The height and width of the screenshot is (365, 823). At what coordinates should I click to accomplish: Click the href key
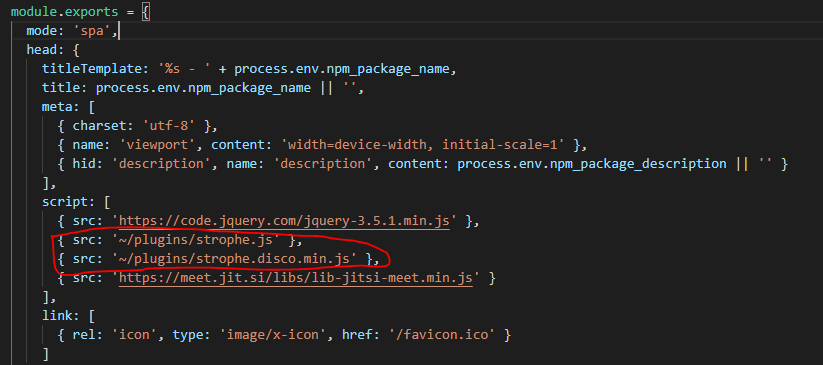click(x=357, y=334)
